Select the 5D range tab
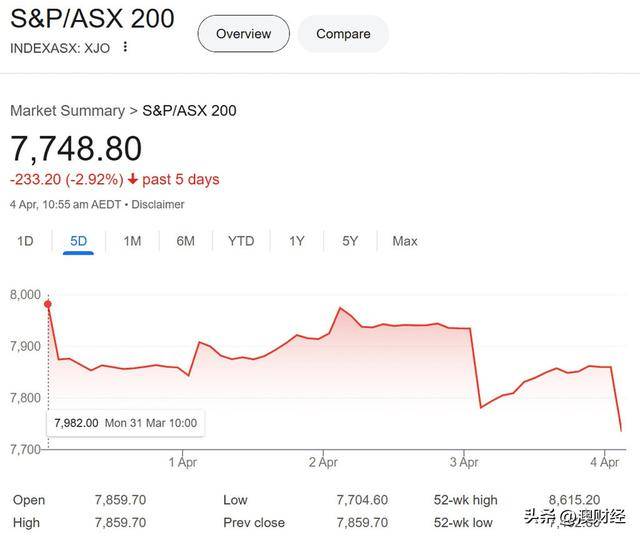This screenshot has width=640, height=539. (x=78, y=241)
